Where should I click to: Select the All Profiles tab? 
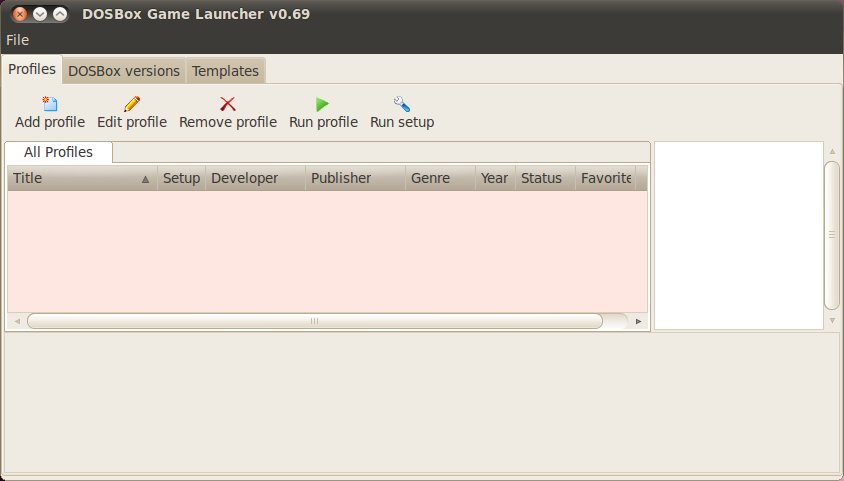[x=58, y=152]
